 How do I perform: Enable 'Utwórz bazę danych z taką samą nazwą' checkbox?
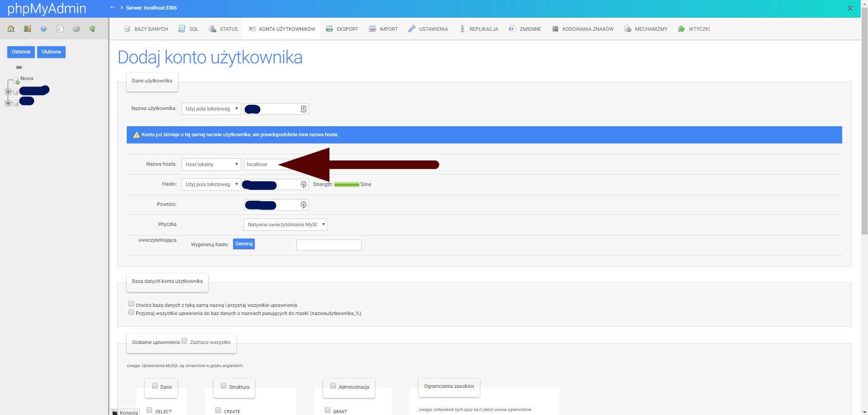click(x=131, y=304)
